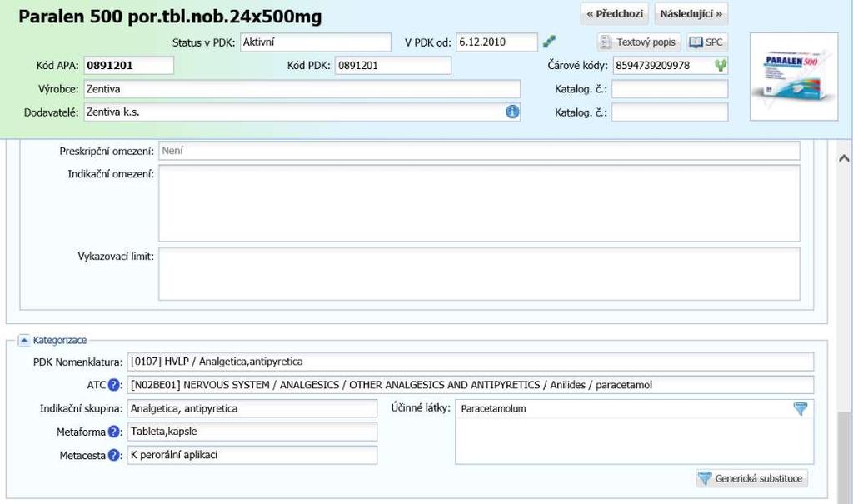Click the Dodavatelé field showing Zentiva k.s.

click(x=302, y=112)
